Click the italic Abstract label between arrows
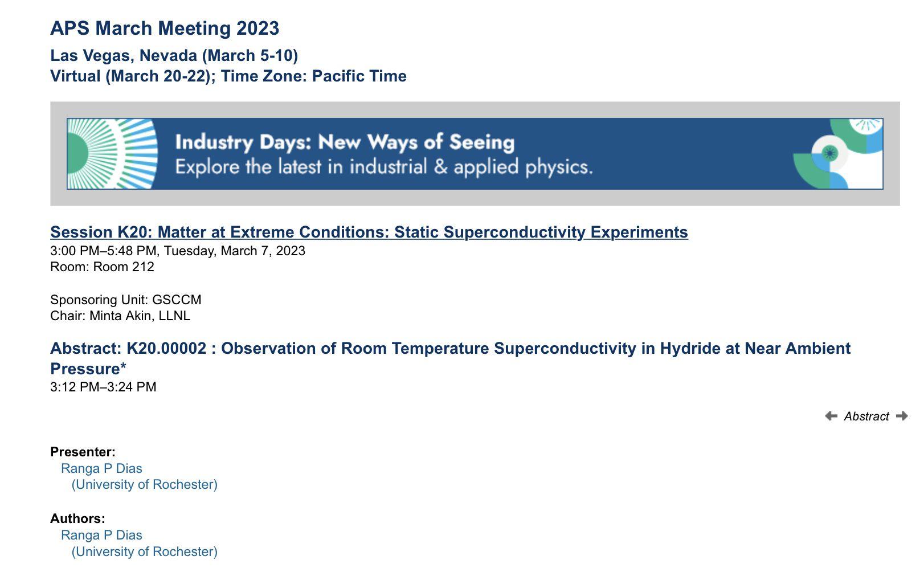This screenshot has height=568, width=924. [x=866, y=416]
